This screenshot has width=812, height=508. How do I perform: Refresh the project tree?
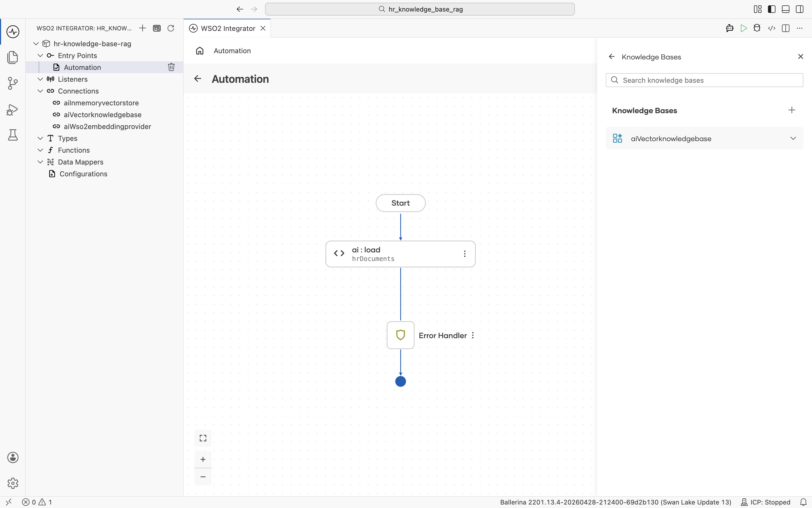[x=171, y=28]
